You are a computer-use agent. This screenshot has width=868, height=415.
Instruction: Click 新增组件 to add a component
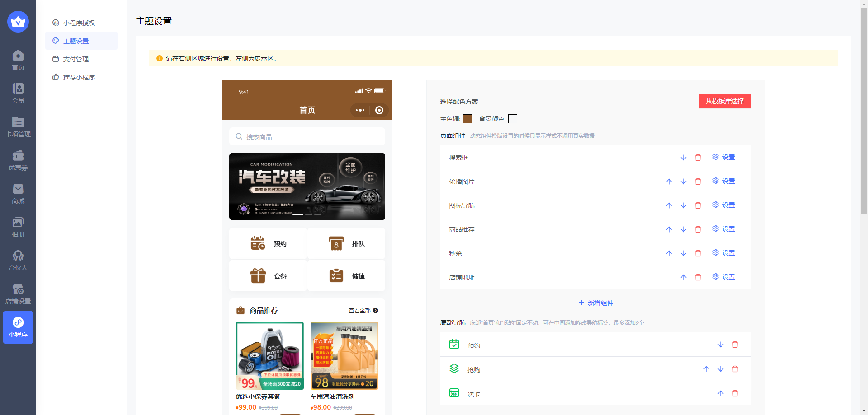click(596, 303)
